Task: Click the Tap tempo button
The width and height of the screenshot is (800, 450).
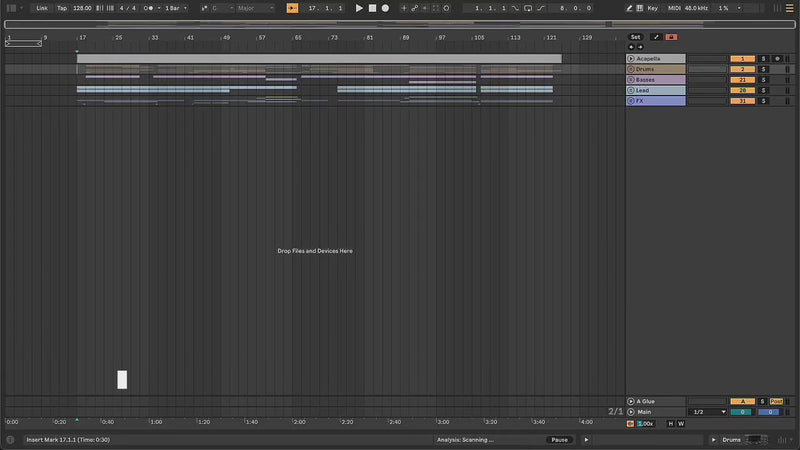Action: coord(62,8)
